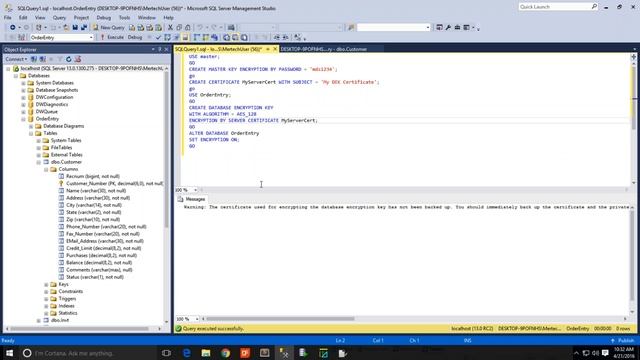Open Chrome from the taskbar
The image size is (640, 360).
tap(225, 353)
